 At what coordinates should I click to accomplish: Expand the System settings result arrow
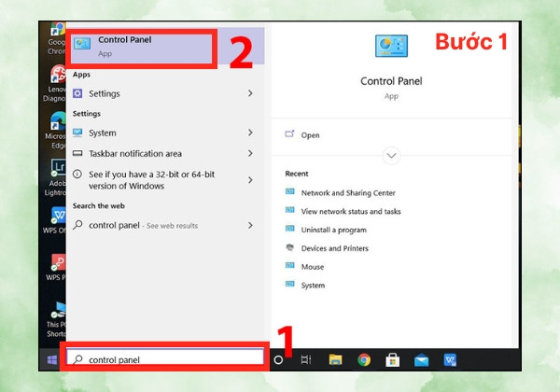pyautogui.click(x=250, y=133)
